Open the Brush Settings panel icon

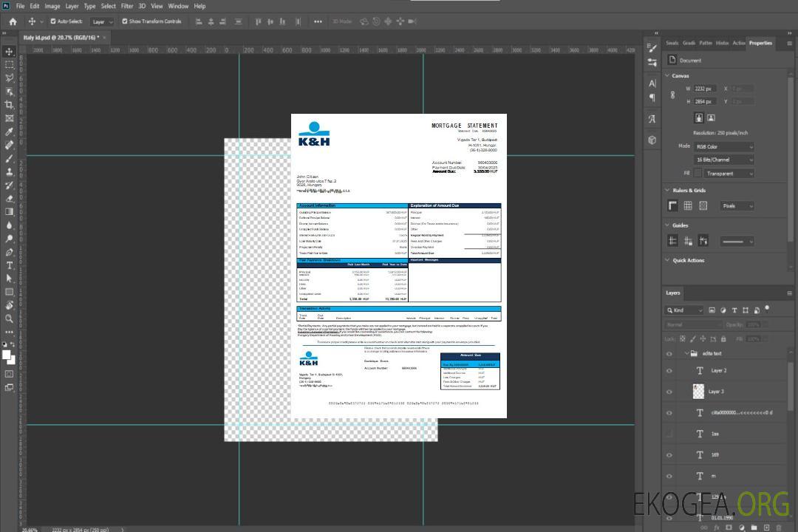click(x=652, y=47)
